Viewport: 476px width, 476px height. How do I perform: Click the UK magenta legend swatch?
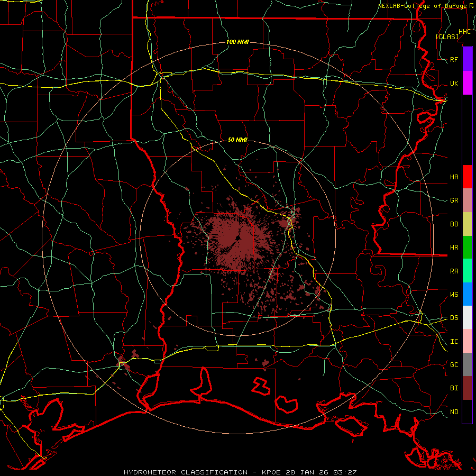[x=467, y=83]
